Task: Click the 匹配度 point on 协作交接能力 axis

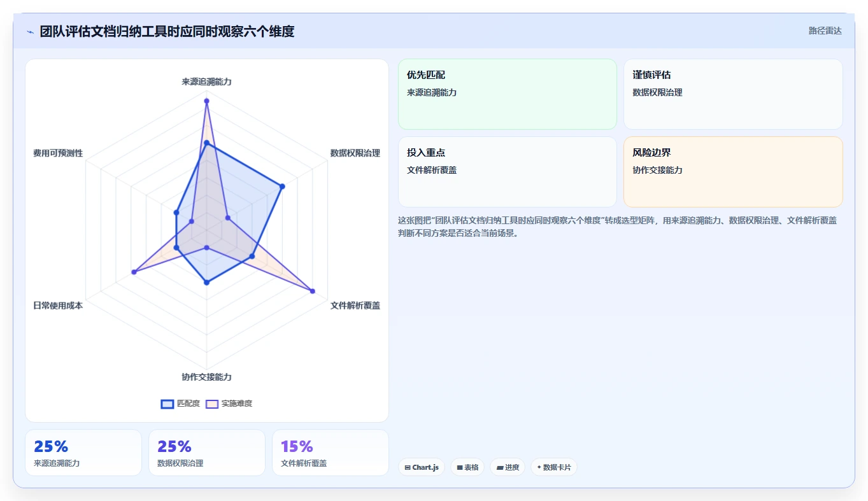Action: pos(206,282)
